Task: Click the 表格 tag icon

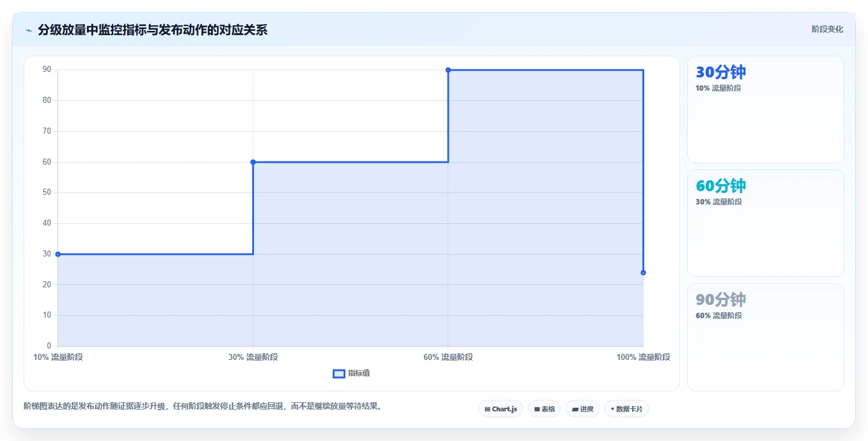Action: coord(537,410)
